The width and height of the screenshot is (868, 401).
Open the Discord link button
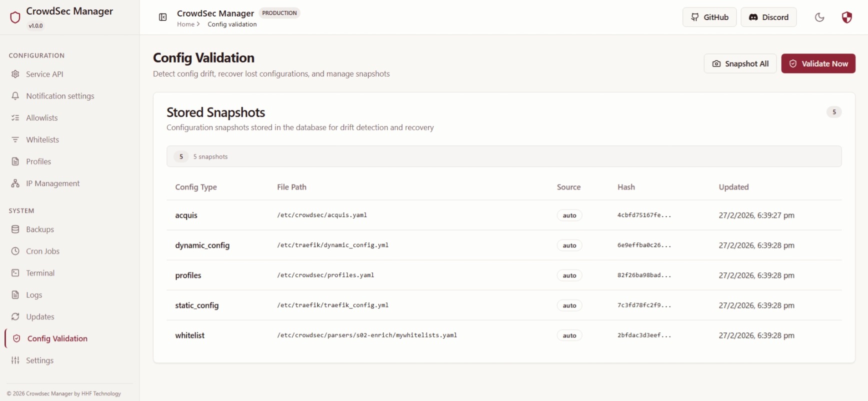pyautogui.click(x=768, y=17)
